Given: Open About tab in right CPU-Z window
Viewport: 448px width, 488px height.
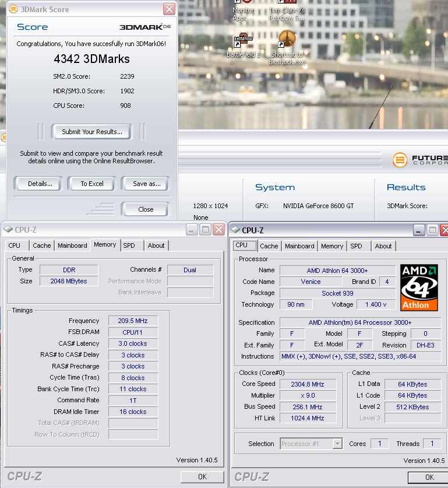Looking at the screenshot, I should pyautogui.click(x=383, y=246).
